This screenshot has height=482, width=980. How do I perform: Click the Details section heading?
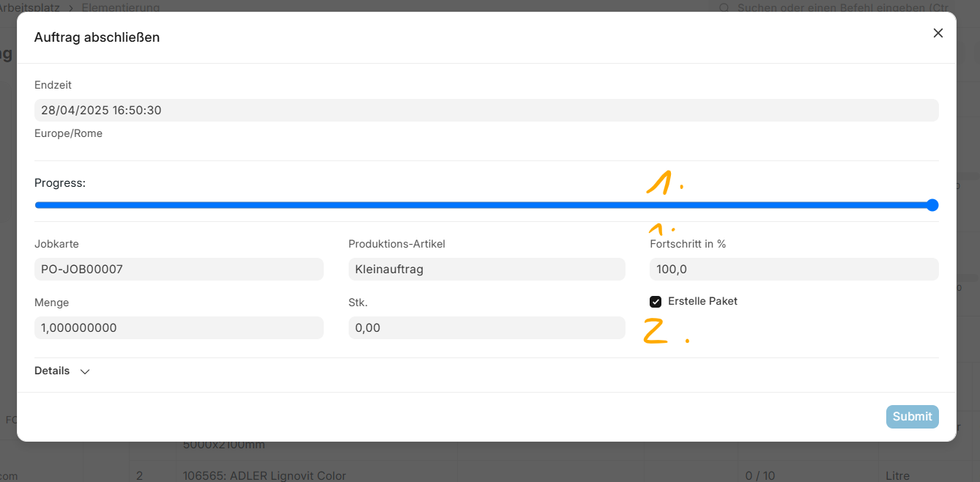tap(52, 371)
